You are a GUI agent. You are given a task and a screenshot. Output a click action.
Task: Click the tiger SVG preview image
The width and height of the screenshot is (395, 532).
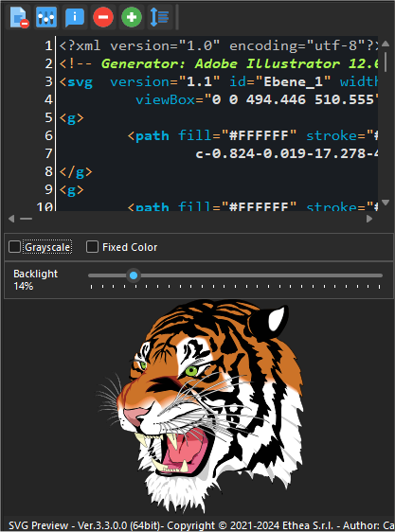click(200, 406)
